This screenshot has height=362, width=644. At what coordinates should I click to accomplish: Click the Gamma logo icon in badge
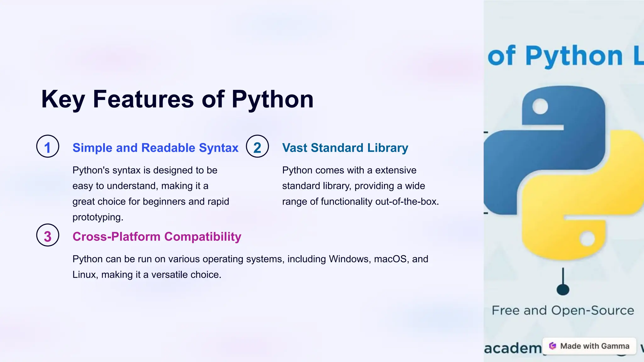(x=552, y=346)
